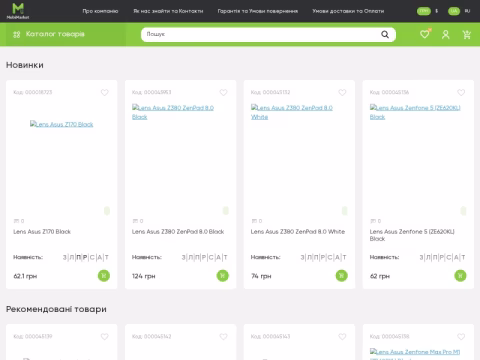The image size is (480, 360).
Task: Click availability letters on Z170 Black card
Action: pos(86,257)
